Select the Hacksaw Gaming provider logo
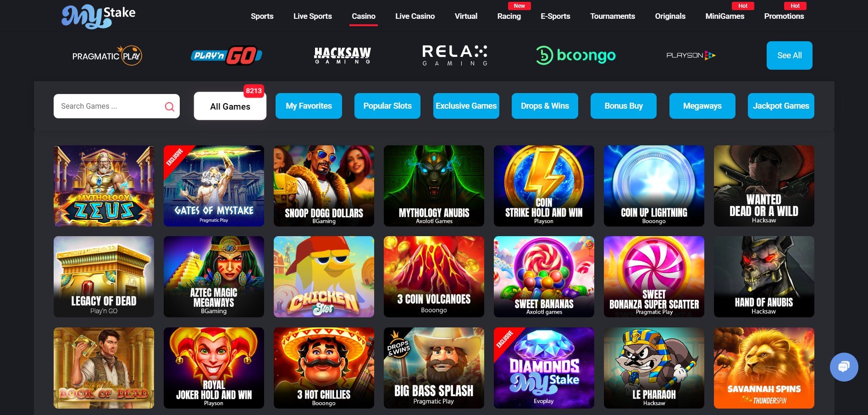 [343, 55]
